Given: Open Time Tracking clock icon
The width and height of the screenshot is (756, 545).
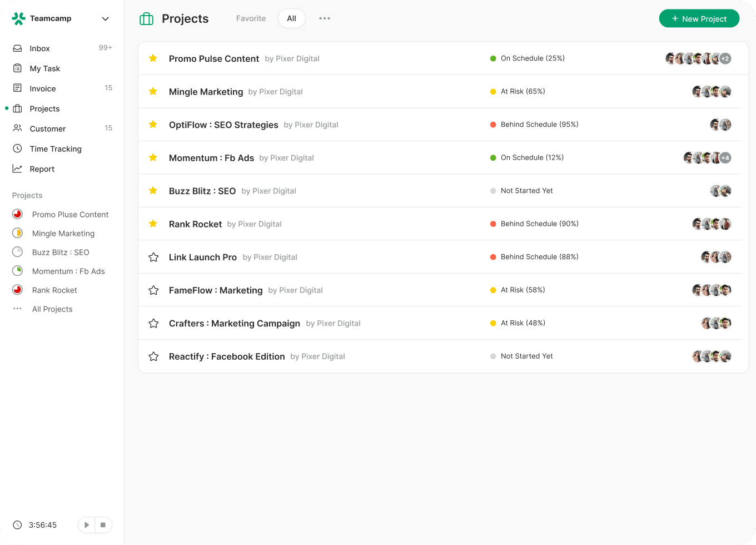Looking at the screenshot, I should click(x=18, y=148).
